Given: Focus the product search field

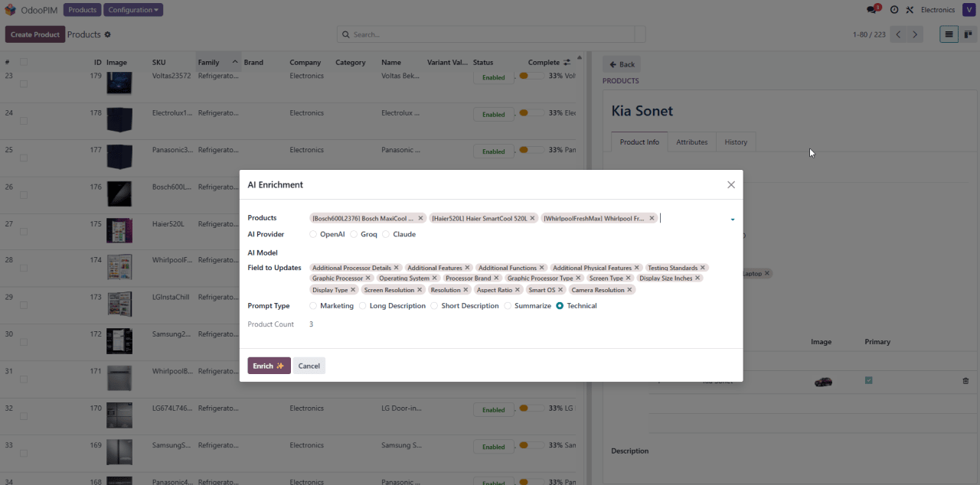Looking at the screenshot, I should pos(490,34).
